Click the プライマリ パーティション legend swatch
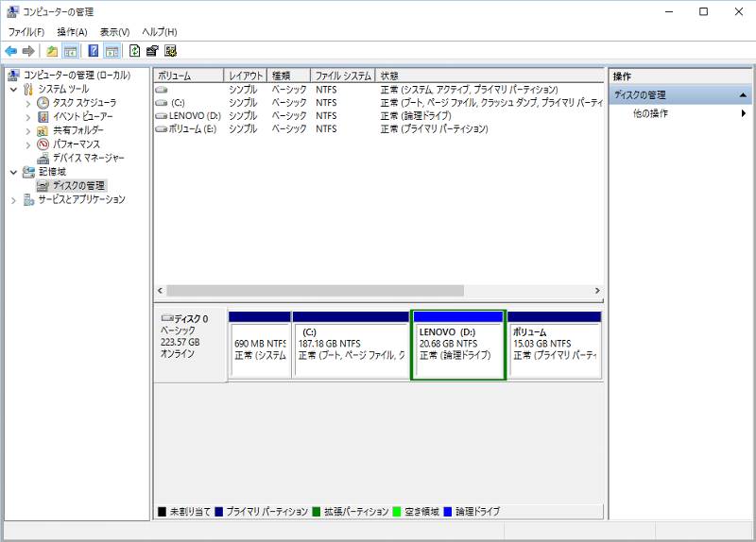756x542 pixels. coord(219,512)
